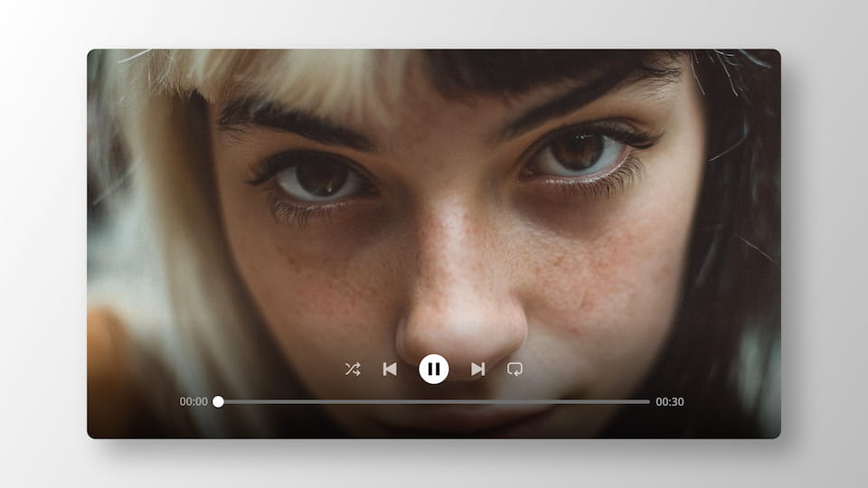Toggle shuffle playback icon
868x488 pixels.
click(353, 369)
